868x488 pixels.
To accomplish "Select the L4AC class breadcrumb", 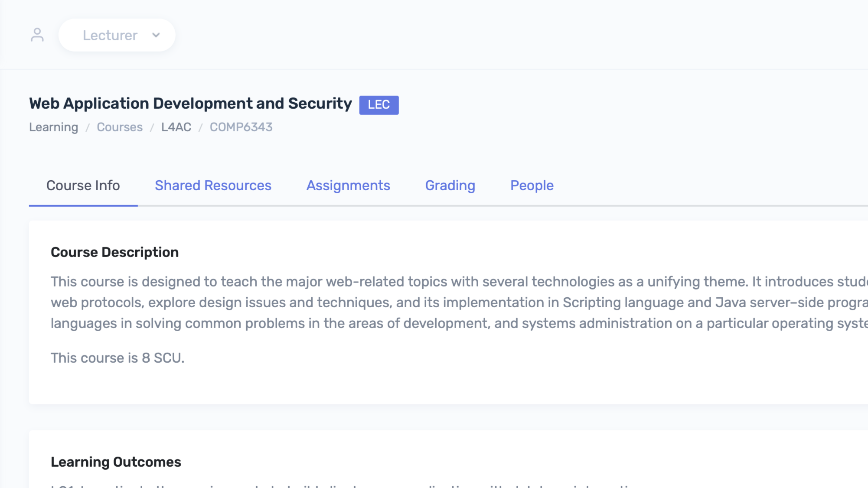I will [176, 127].
